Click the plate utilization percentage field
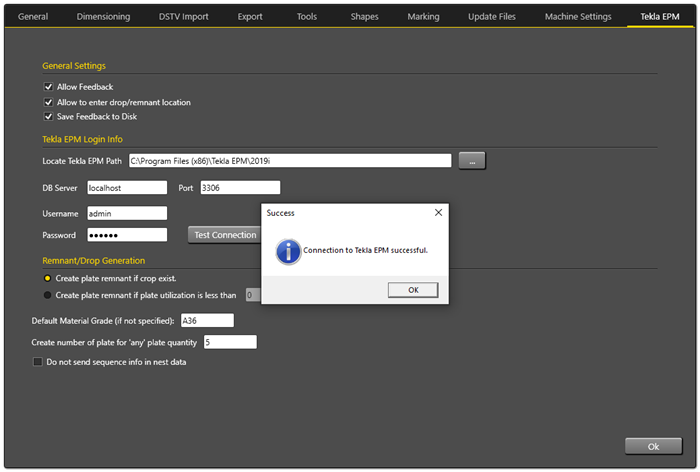The width and height of the screenshot is (700, 472). pyautogui.click(x=253, y=295)
